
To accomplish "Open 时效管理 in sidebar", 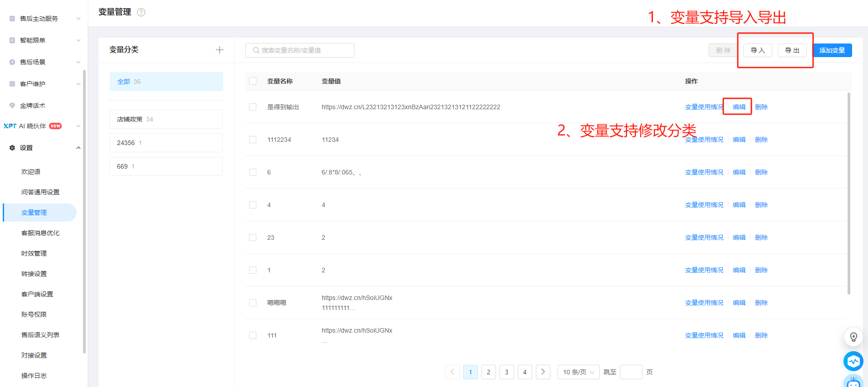I will pos(34,253).
